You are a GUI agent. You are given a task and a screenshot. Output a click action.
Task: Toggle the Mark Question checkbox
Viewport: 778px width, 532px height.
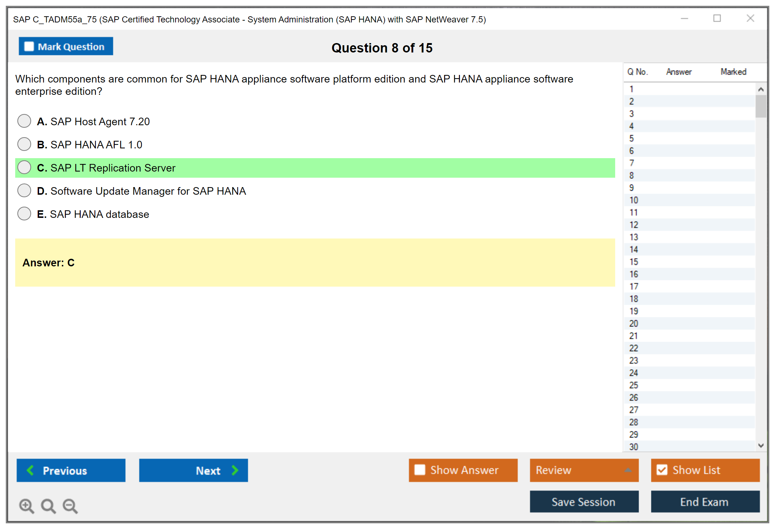coord(29,46)
